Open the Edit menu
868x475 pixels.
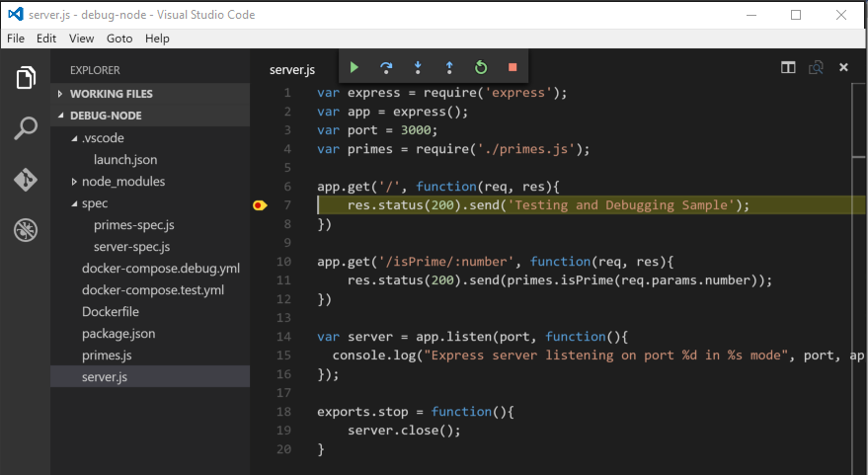click(46, 39)
